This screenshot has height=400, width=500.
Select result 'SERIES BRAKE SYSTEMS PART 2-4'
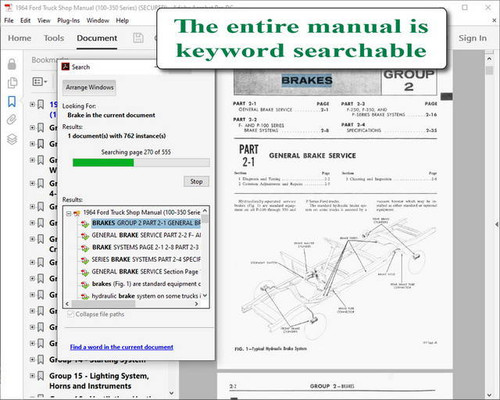146,259
